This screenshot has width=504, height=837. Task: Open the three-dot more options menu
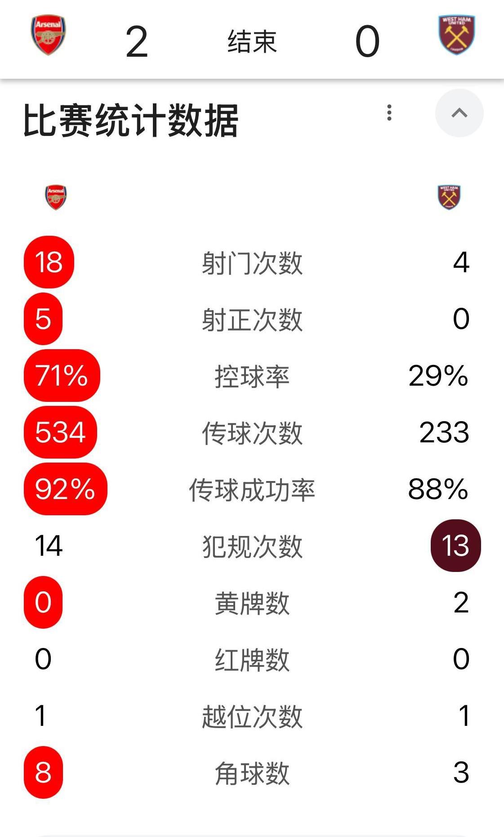[x=389, y=112]
